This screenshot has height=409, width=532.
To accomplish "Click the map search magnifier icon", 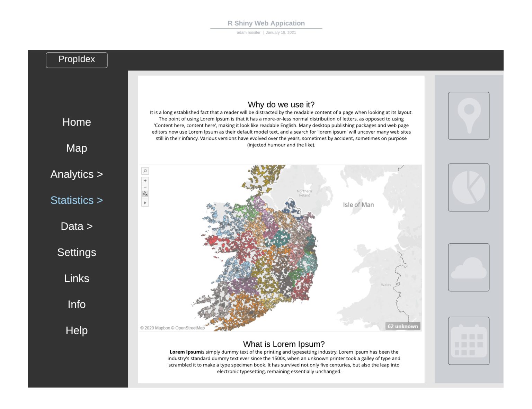I will click(145, 171).
